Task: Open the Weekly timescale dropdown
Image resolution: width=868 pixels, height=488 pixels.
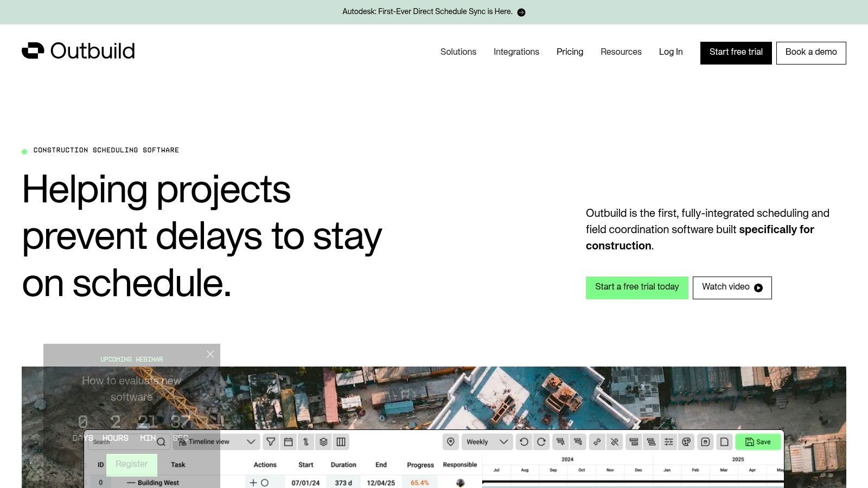Action: tap(487, 442)
